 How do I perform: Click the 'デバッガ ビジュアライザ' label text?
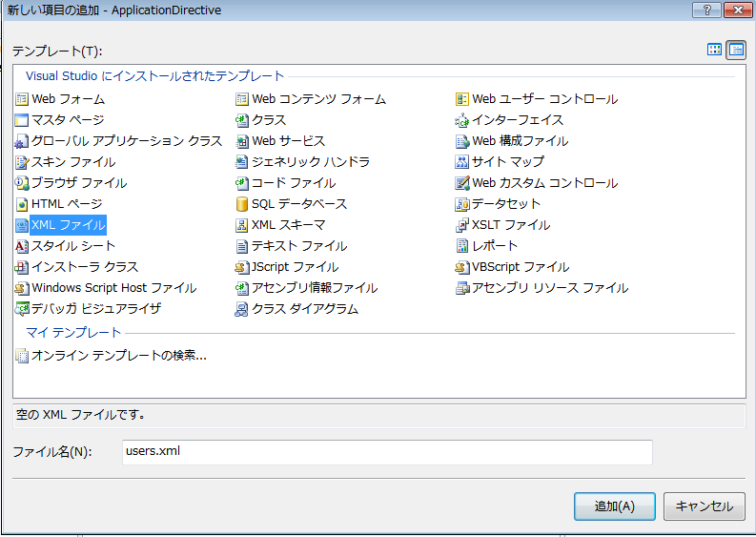96,309
